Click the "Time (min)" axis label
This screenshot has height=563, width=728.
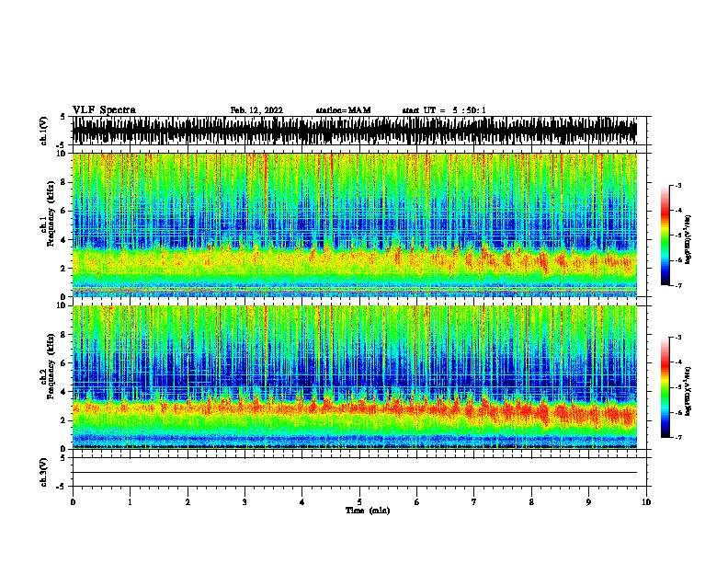[x=368, y=511]
